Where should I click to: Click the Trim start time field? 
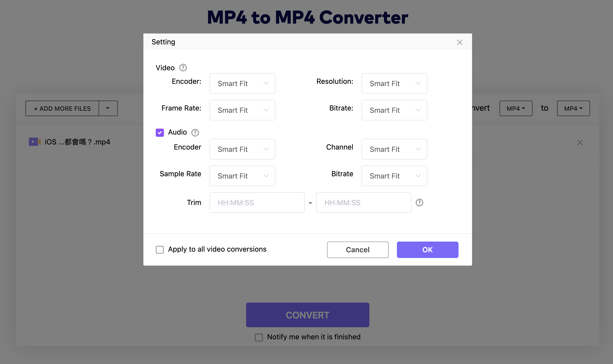pos(257,203)
